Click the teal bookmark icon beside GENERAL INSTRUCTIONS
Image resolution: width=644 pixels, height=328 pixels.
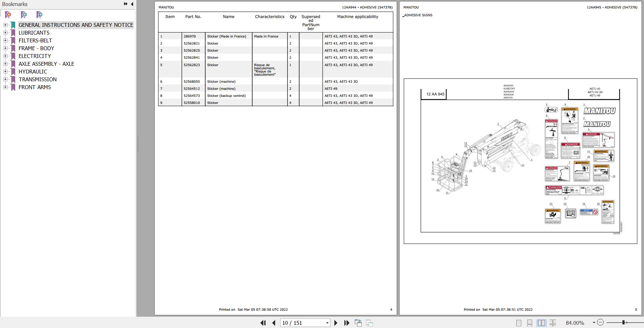13,25
